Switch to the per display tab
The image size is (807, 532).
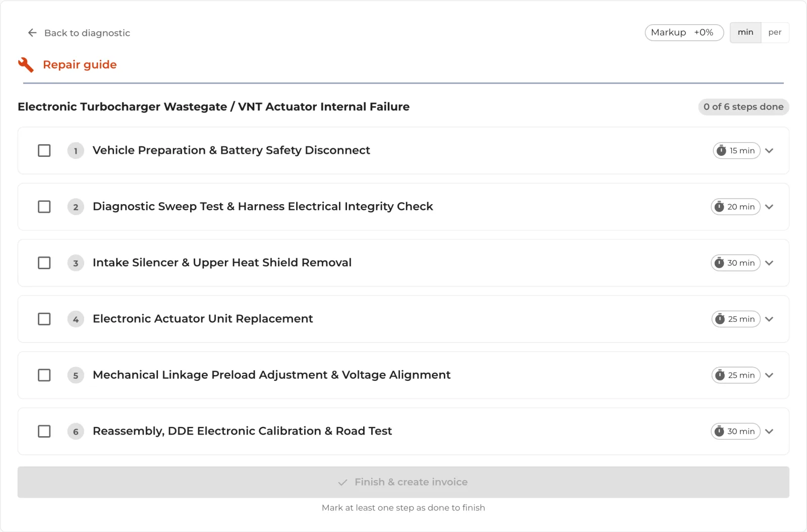775,33
